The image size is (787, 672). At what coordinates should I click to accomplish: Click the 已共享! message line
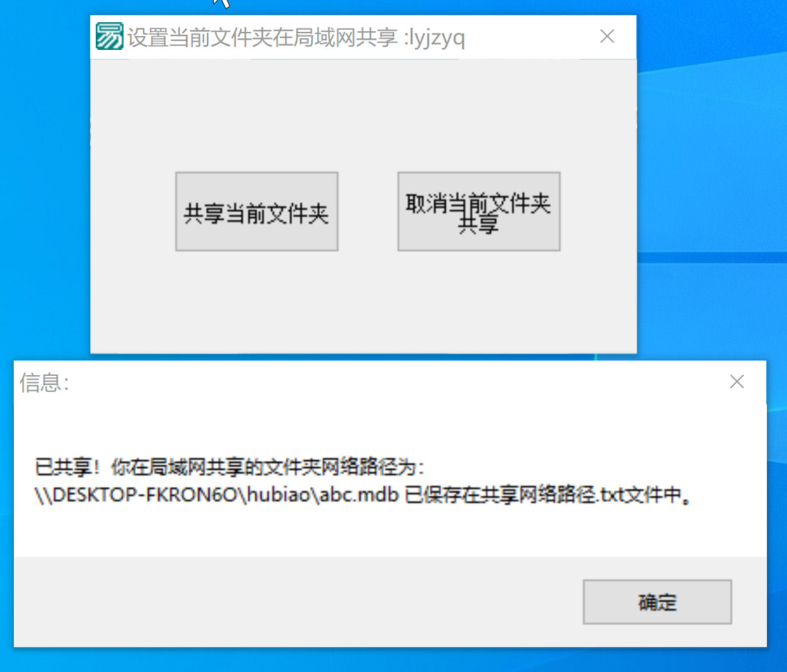point(230,467)
